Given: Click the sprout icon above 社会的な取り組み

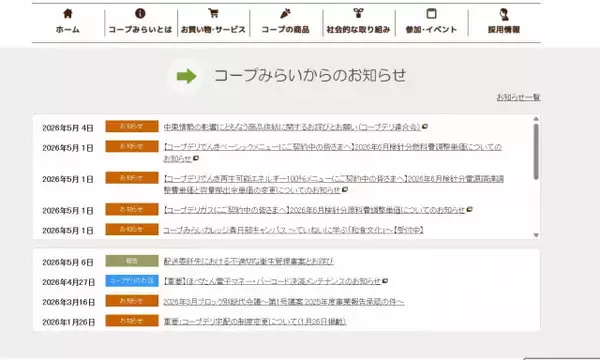Looking at the screenshot, I should click(358, 13).
